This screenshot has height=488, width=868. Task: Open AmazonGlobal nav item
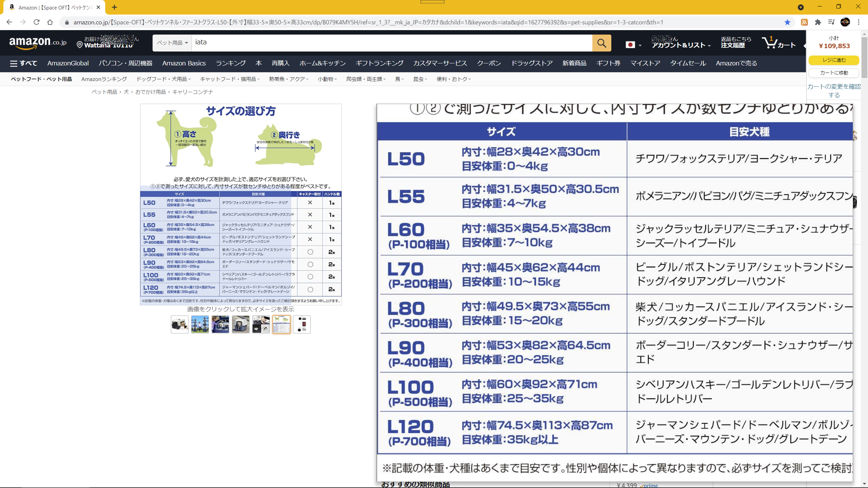coord(68,63)
